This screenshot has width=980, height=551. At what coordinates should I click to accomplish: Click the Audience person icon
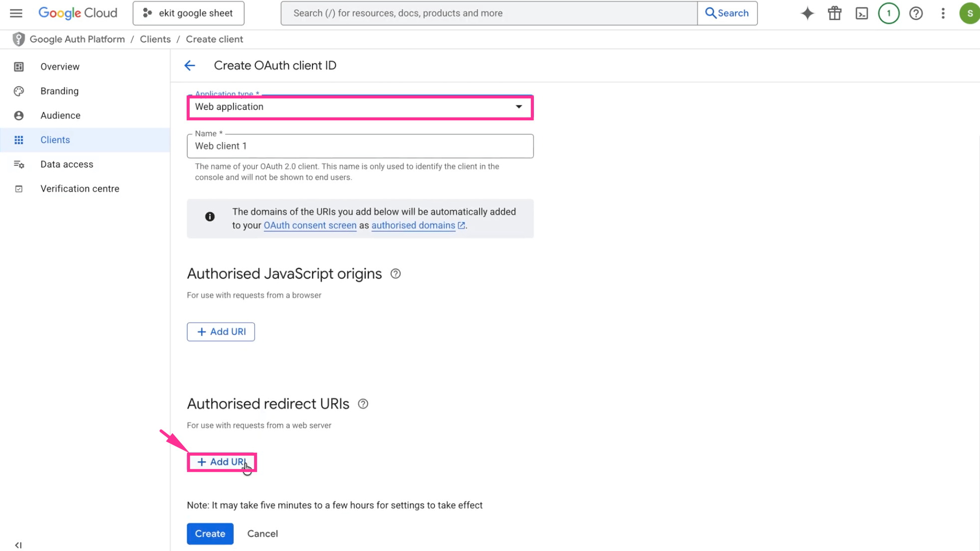tap(19, 116)
